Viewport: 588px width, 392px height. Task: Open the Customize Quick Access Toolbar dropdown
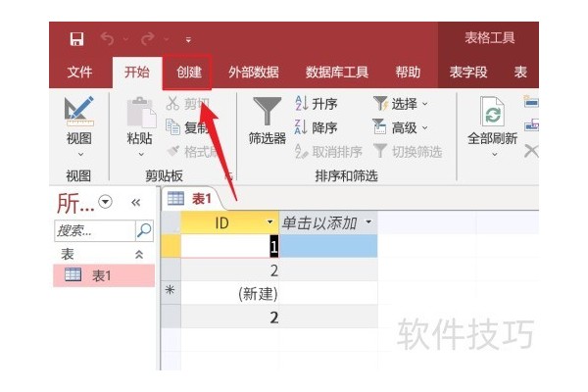[x=188, y=39]
